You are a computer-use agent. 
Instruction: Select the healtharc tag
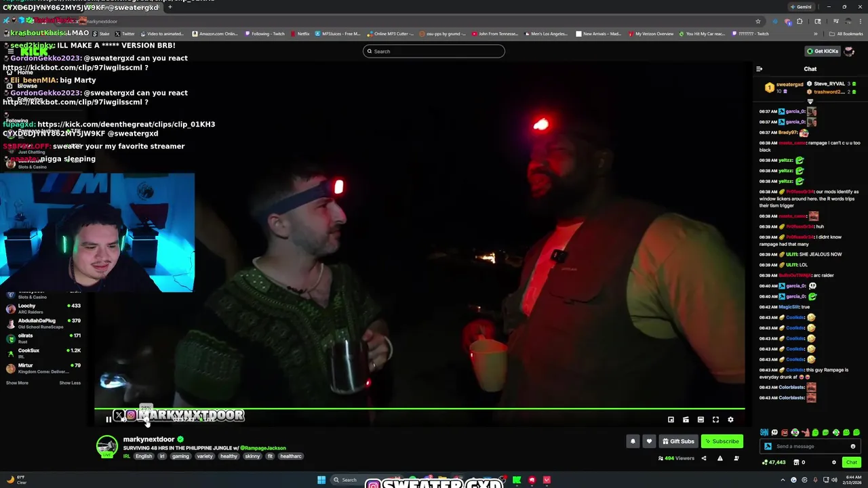tap(290, 456)
